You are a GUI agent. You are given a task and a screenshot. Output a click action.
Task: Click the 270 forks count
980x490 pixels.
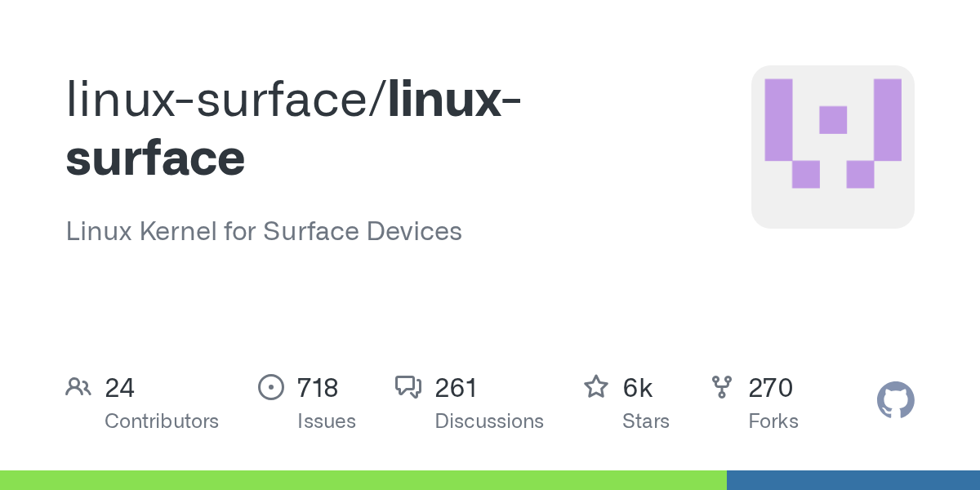coord(770,388)
